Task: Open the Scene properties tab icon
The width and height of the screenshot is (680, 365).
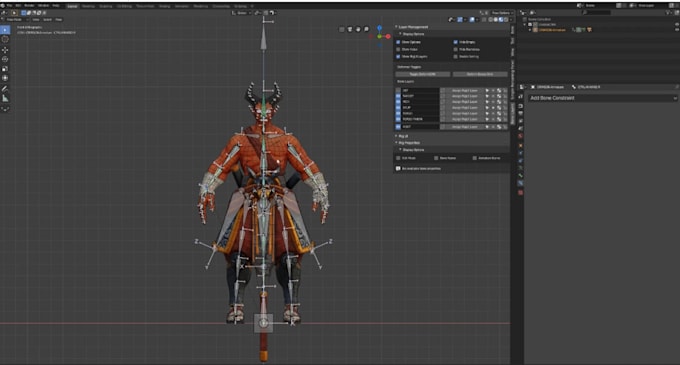Action: pos(520,128)
